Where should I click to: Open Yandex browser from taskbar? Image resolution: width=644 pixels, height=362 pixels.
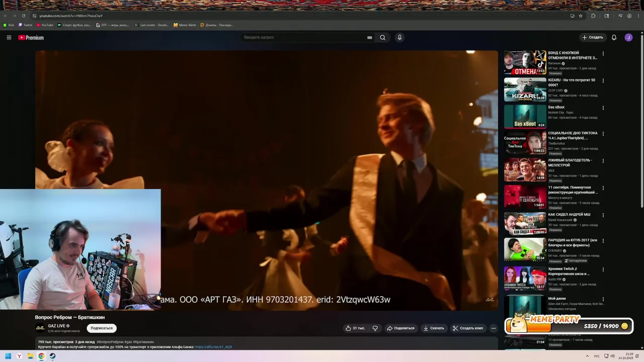pos(19,356)
